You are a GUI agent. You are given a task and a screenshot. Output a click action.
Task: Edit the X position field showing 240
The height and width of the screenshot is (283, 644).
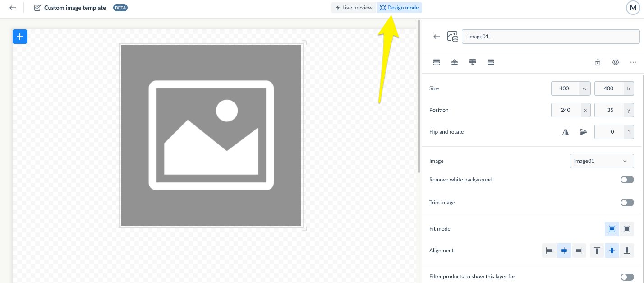coord(565,110)
